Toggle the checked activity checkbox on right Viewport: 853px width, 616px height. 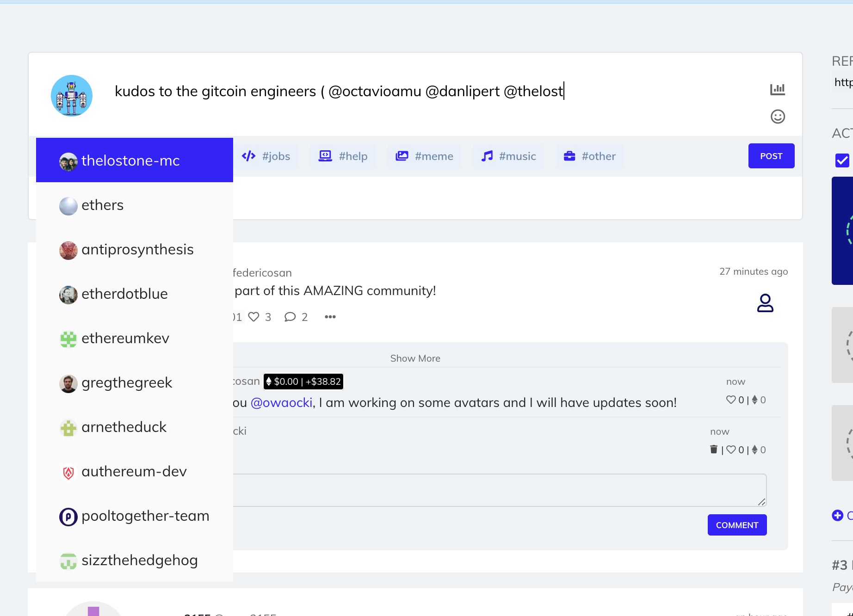point(842,160)
